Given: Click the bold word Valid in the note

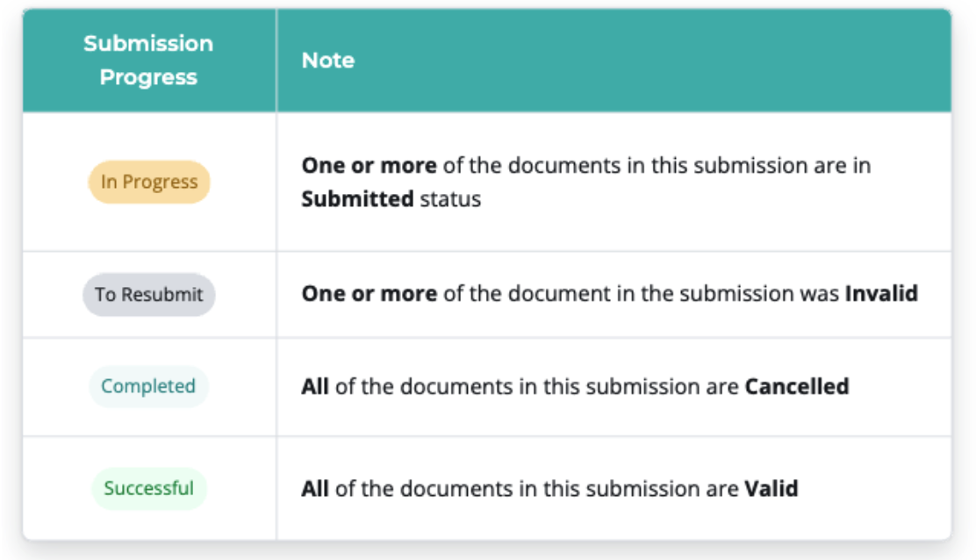Looking at the screenshot, I should (x=771, y=488).
